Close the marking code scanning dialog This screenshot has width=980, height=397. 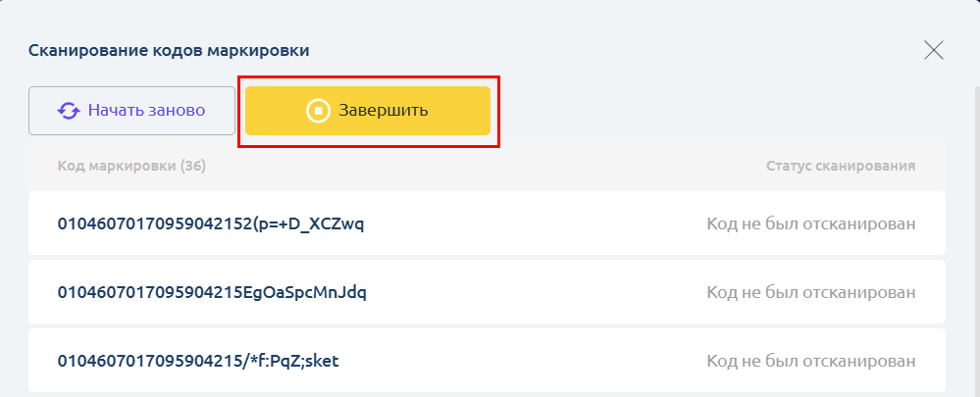click(933, 50)
